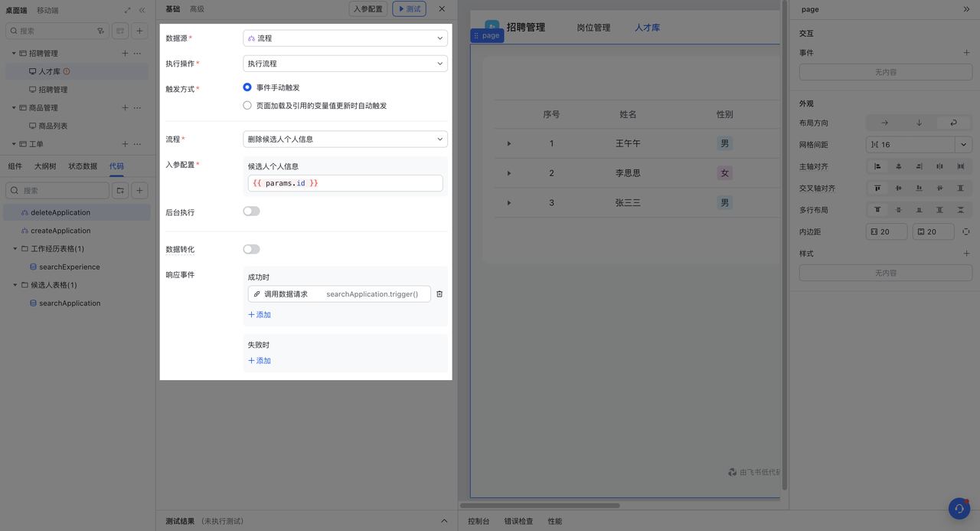Select deleteApplication in code list
980x531 pixels.
[77, 212]
